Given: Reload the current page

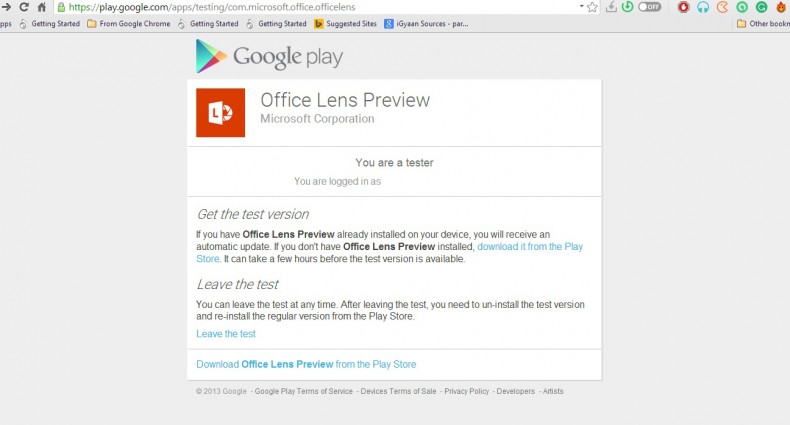Looking at the screenshot, I should click(x=24, y=6).
